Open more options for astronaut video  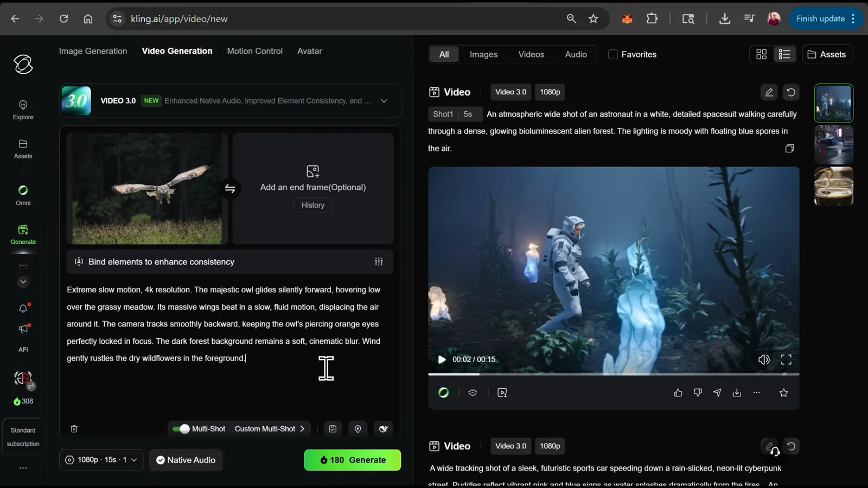click(756, 393)
